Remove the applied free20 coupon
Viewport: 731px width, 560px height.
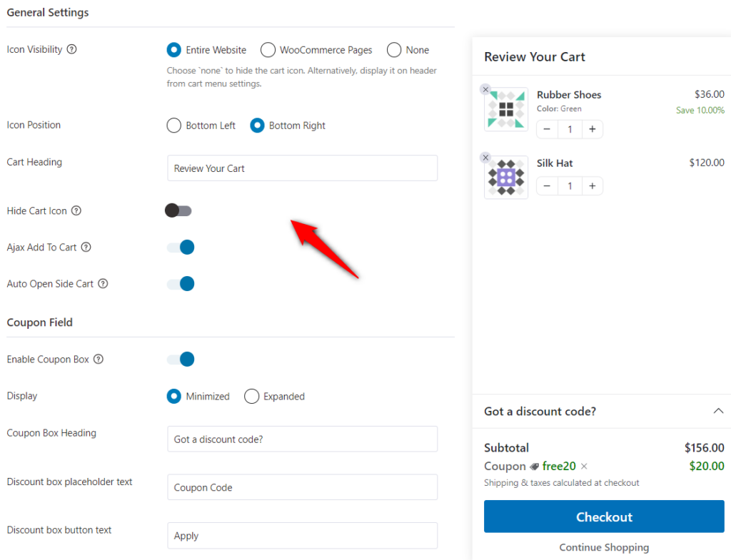(583, 466)
